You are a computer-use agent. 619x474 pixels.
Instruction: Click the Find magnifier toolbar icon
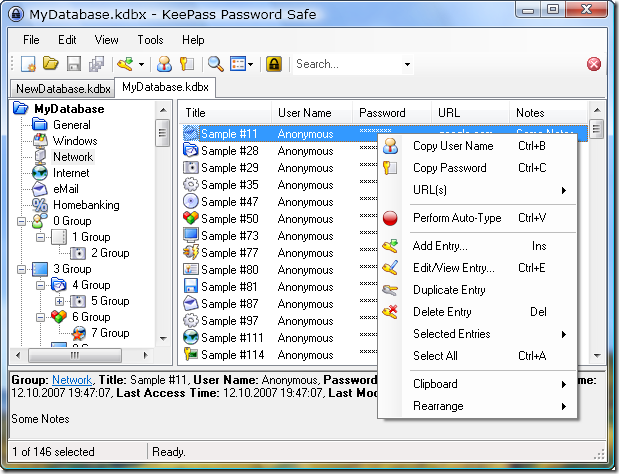215,64
